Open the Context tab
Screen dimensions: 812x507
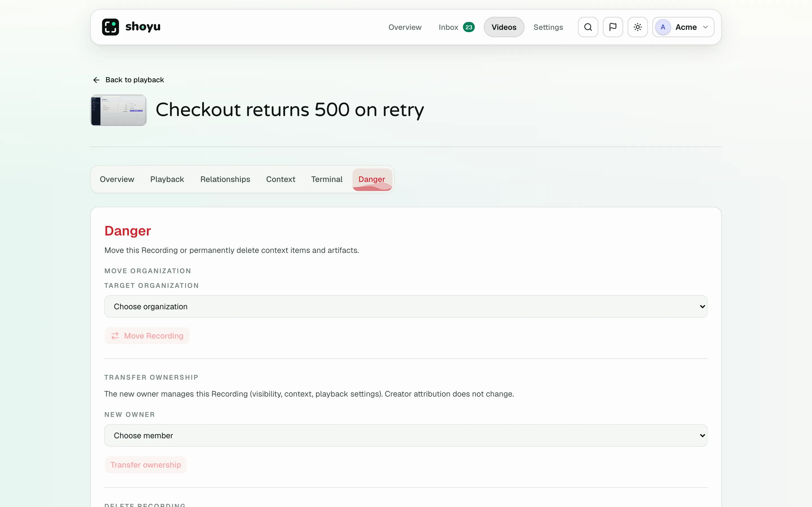tap(281, 179)
